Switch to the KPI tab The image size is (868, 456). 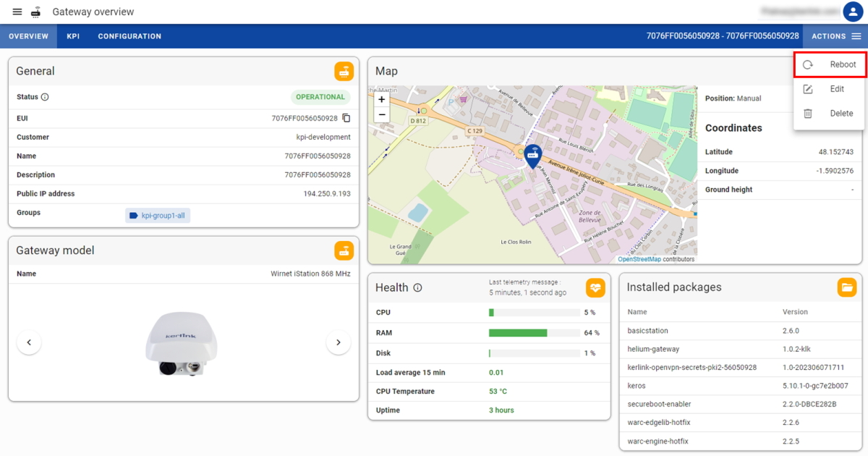(x=73, y=36)
